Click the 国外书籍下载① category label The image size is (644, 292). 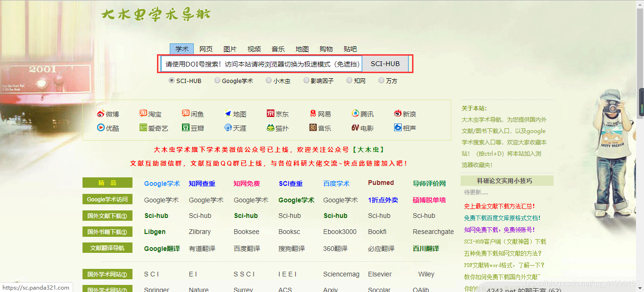[x=107, y=232]
